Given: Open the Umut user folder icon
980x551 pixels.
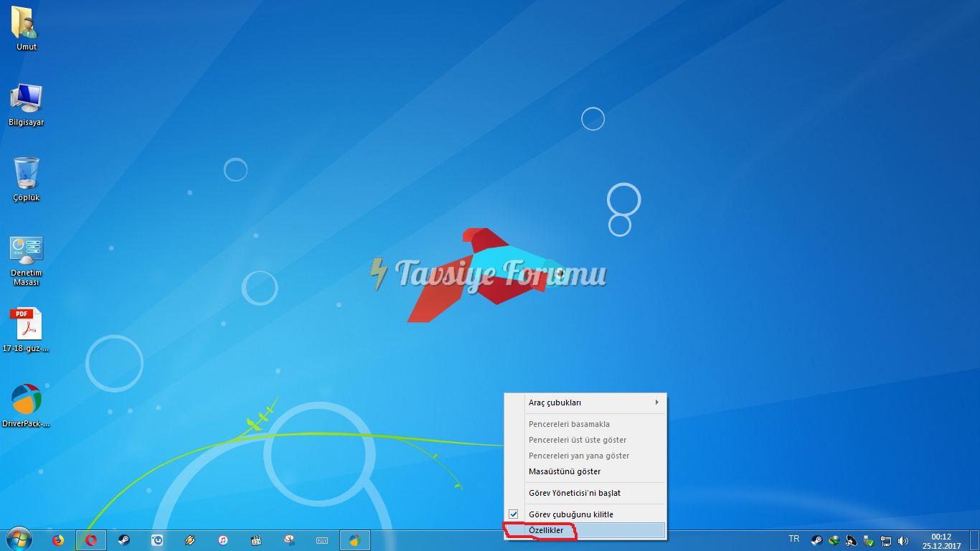Looking at the screenshot, I should (x=26, y=29).
